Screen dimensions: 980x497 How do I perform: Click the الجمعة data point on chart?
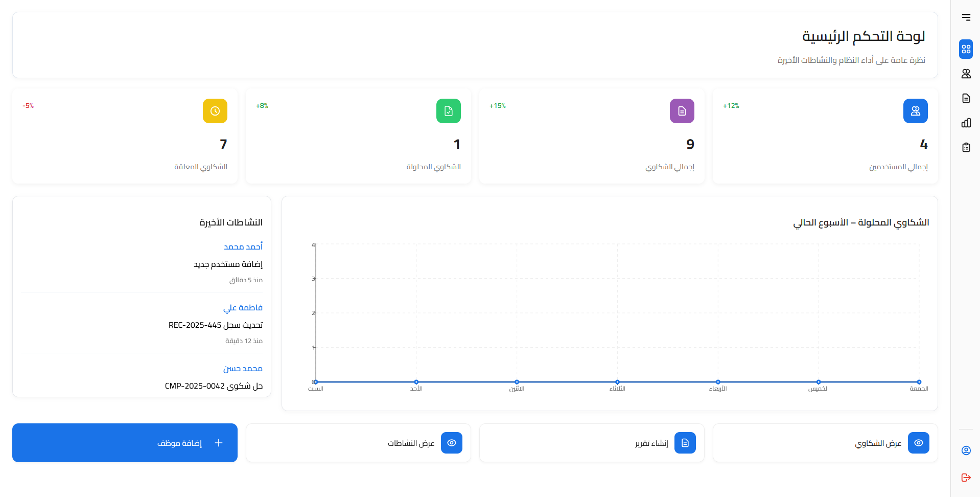coord(919,382)
